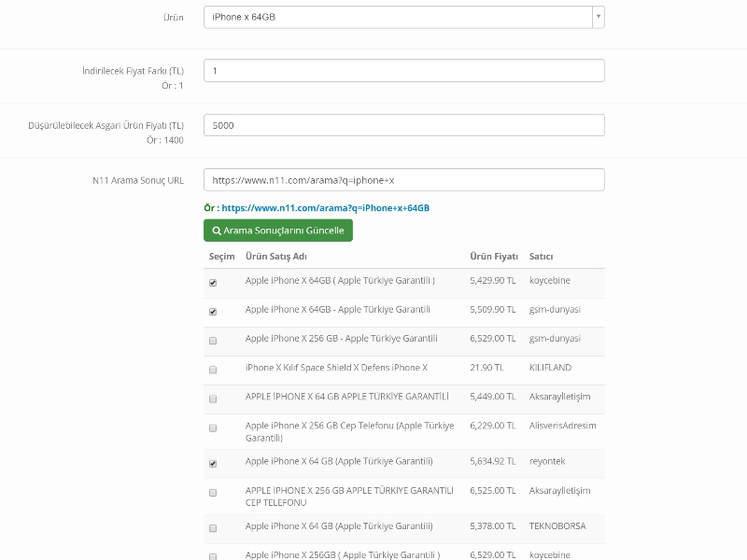This screenshot has height=560, width=747.
Task: Click the Ürün Fiyatı column header
Action: pos(493,257)
